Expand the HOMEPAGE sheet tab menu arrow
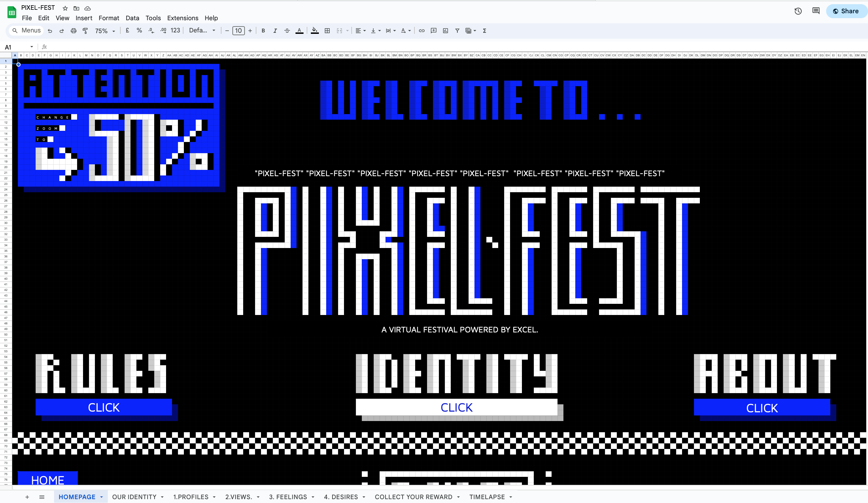The width and height of the screenshot is (868, 503). 102,497
